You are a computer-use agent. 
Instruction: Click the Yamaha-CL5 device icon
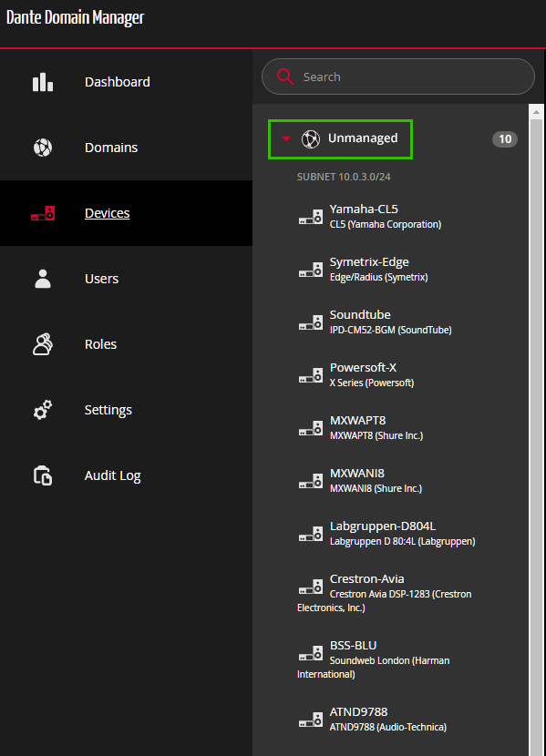tap(311, 217)
